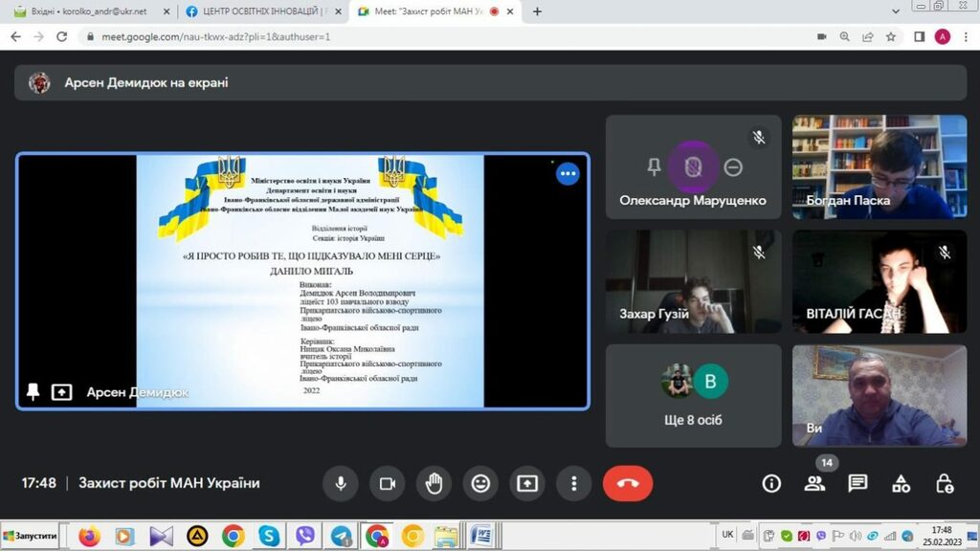Open the chat with everyone panel

tap(857, 483)
